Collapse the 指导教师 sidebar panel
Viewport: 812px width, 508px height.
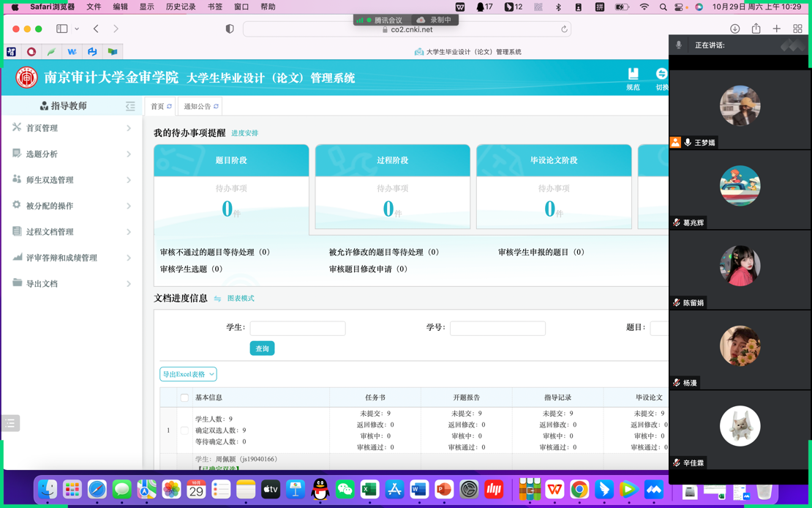point(130,106)
